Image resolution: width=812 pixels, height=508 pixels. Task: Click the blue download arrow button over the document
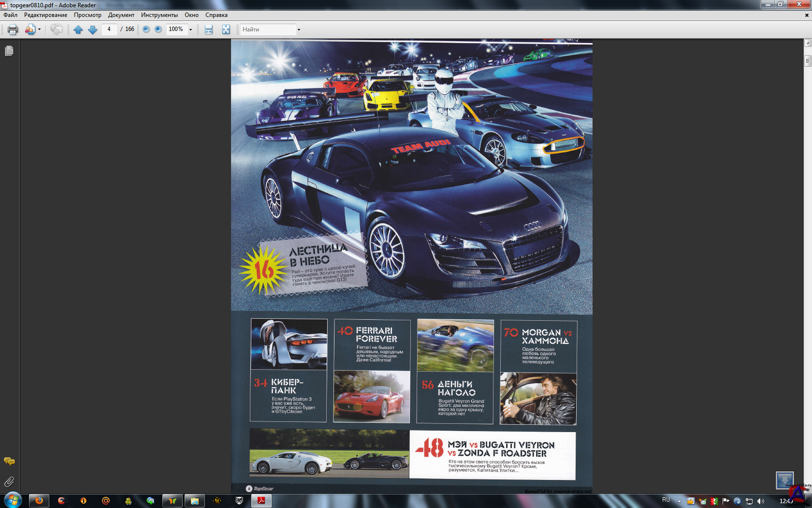[x=785, y=480]
